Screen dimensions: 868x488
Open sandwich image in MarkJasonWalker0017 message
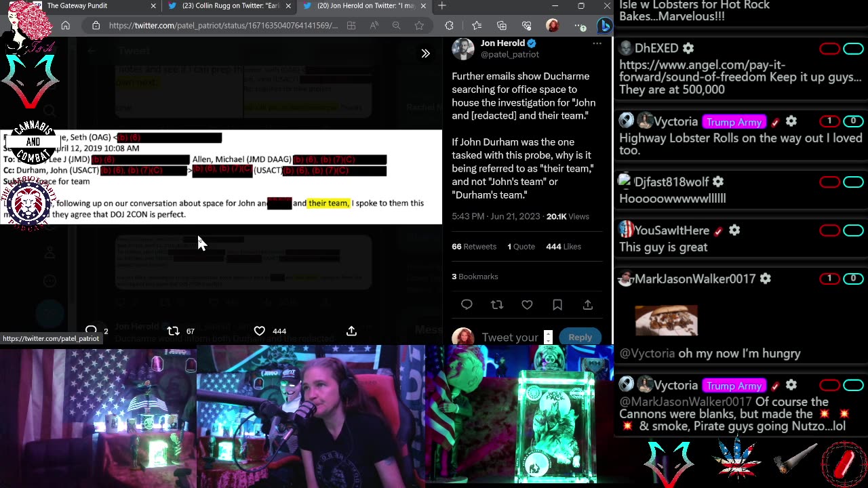click(x=666, y=321)
